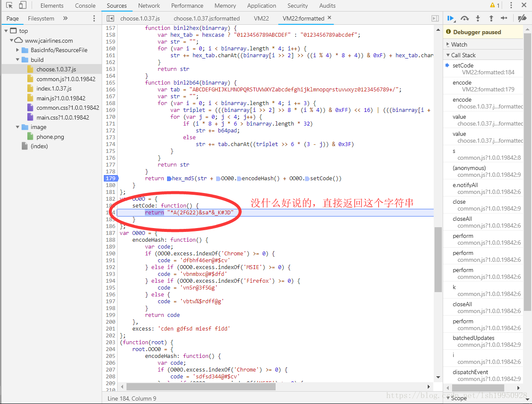Select encode frame at VM22:formatted:179

pos(483,86)
